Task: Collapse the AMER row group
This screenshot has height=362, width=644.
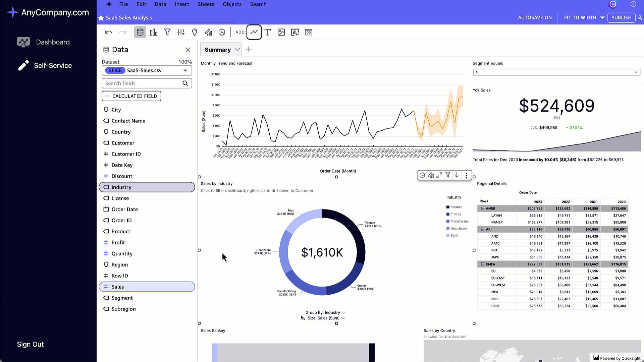Action: (x=483, y=208)
